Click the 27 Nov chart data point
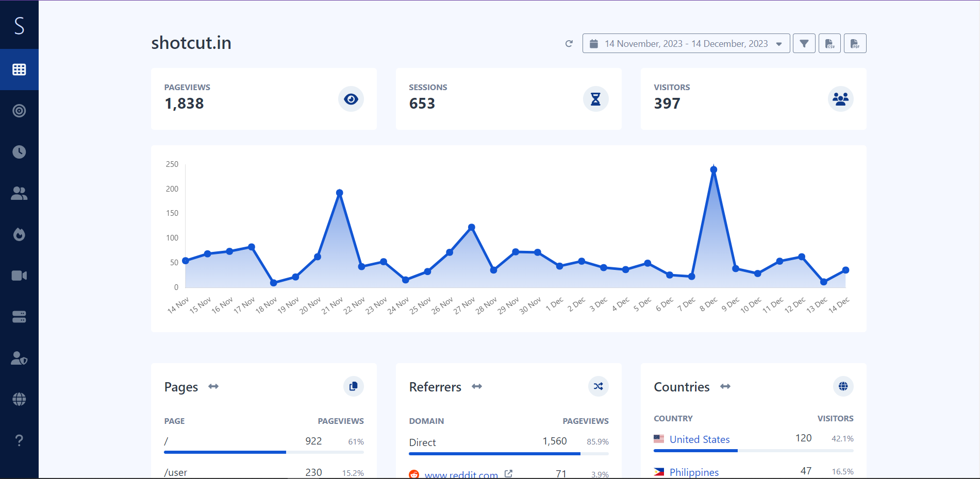 click(x=471, y=227)
